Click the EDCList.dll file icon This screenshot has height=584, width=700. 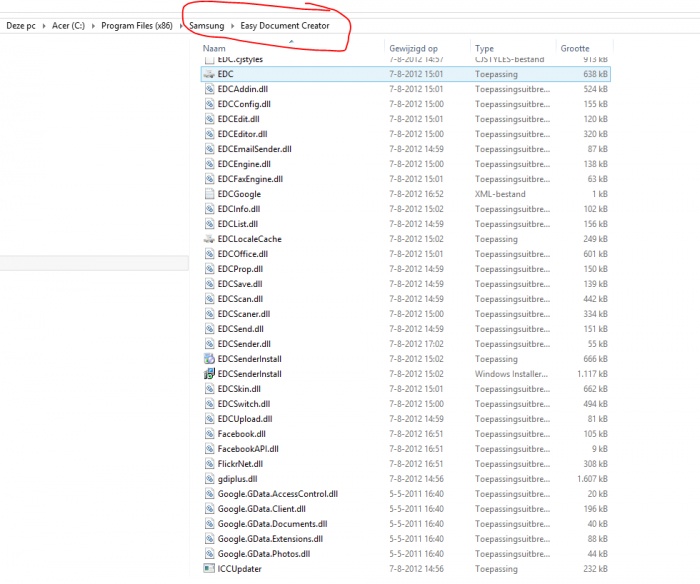(x=209, y=224)
